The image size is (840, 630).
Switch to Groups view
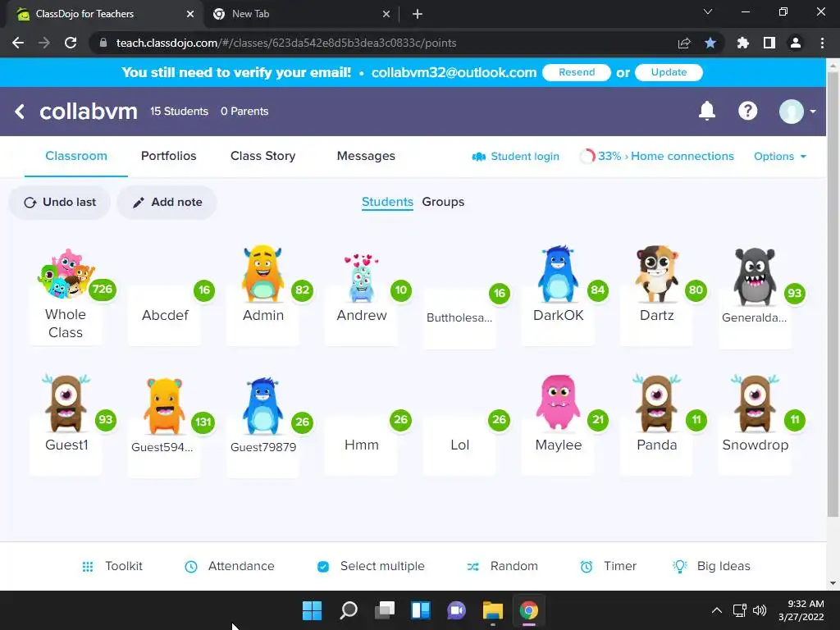443,202
